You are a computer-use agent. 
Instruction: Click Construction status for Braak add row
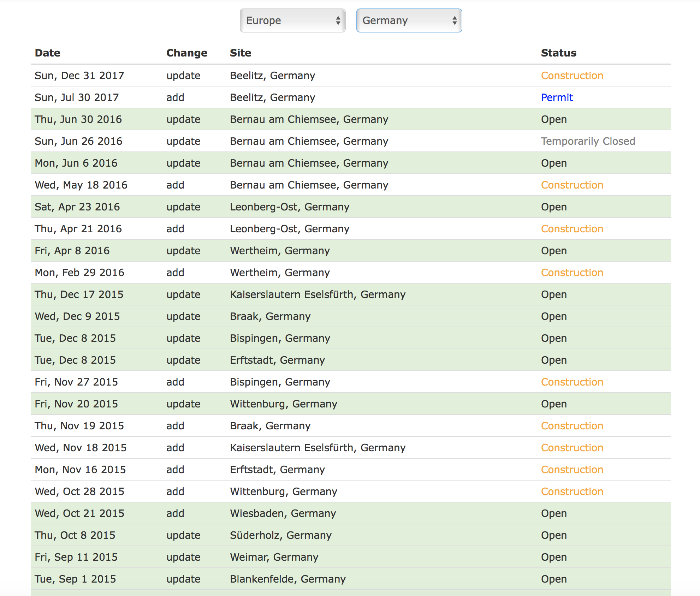[x=572, y=426]
